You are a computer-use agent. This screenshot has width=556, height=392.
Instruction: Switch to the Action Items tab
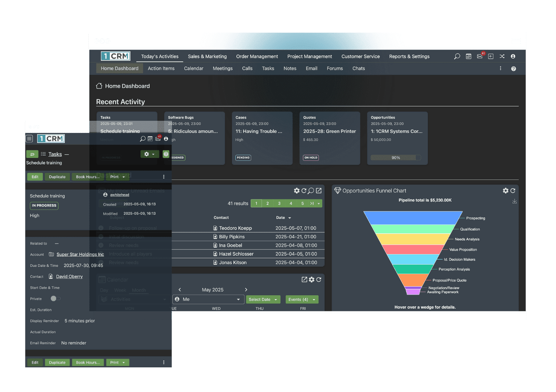pos(161,69)
